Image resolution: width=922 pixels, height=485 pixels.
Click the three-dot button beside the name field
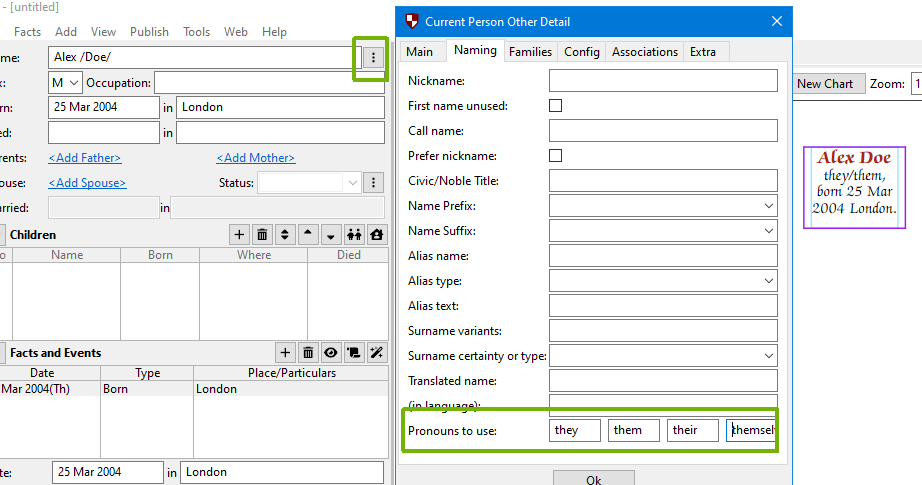click(x=373, y=58)
